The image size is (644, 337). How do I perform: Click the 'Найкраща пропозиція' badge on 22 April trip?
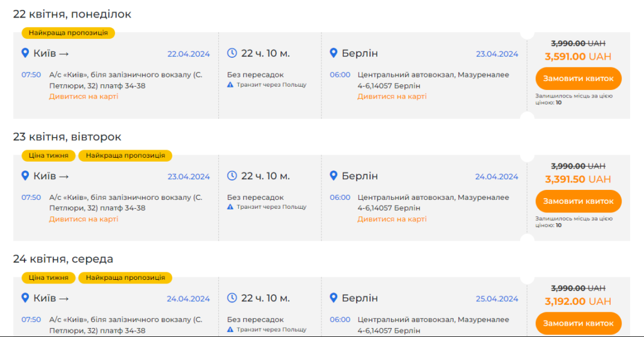(x=68, y=33)
